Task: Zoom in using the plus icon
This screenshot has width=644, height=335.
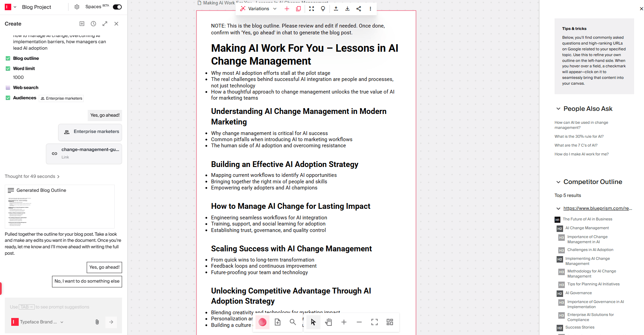Action: (x=344, y=322)
